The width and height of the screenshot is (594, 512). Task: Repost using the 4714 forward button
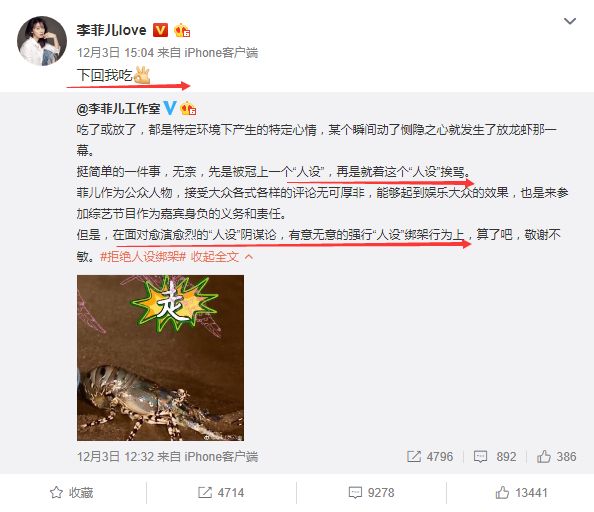tap(221, 493)
